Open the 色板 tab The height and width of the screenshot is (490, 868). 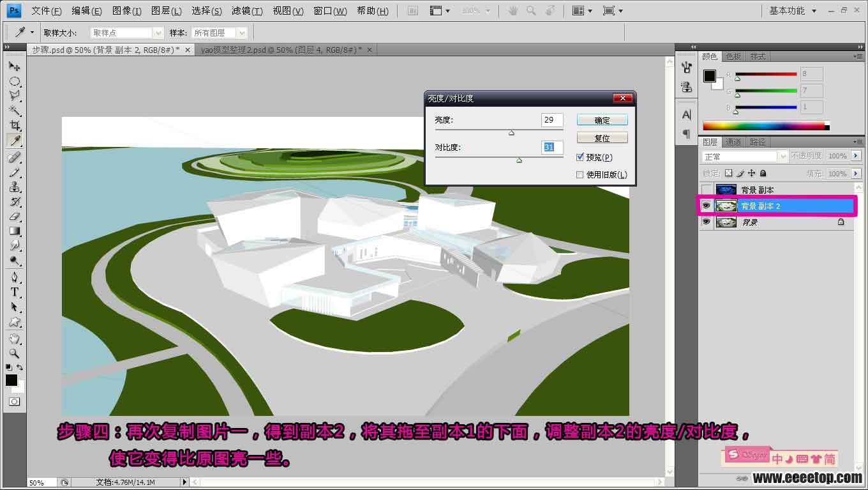733,56
